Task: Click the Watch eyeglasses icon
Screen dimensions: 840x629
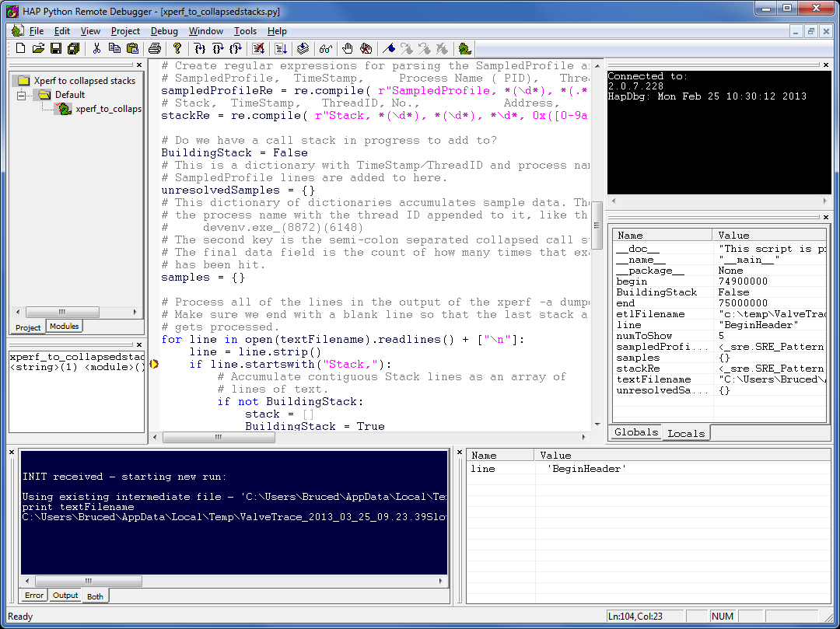Action: pyautogui.click(x=325, y=49)
